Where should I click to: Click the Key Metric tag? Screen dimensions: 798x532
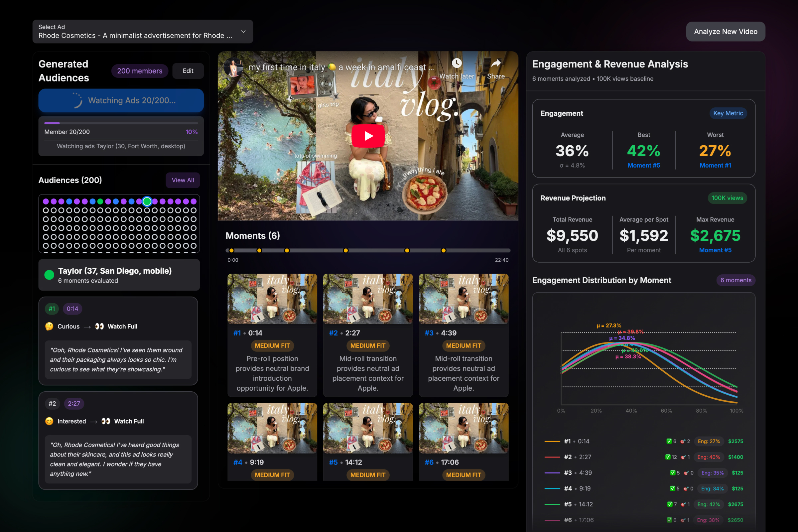(728, 113)
